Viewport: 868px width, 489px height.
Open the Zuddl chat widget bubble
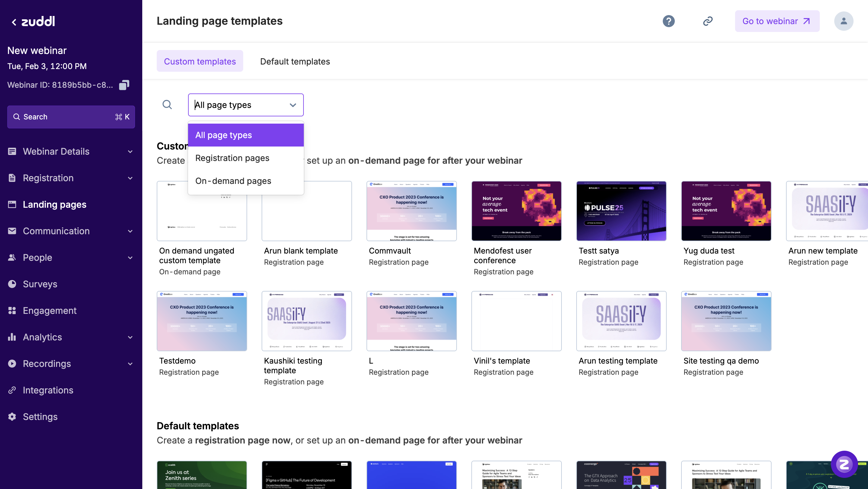pyautogui.click(x=844, y=464)
